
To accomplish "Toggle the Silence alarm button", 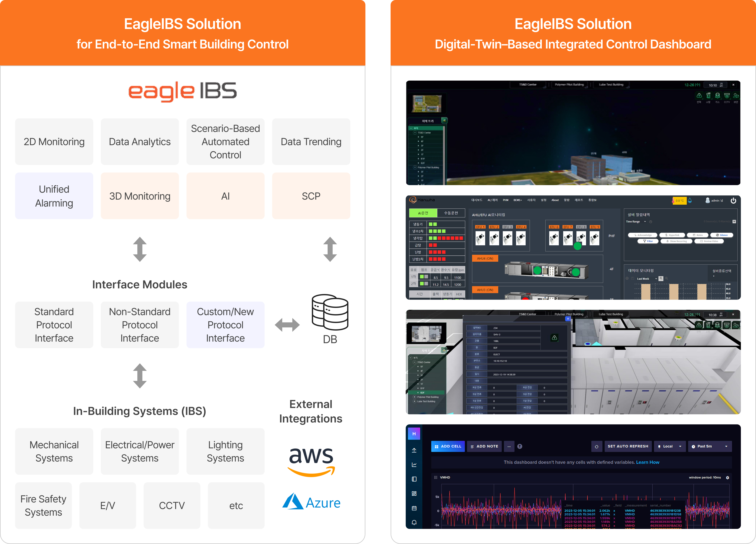I will pos(721,235).
